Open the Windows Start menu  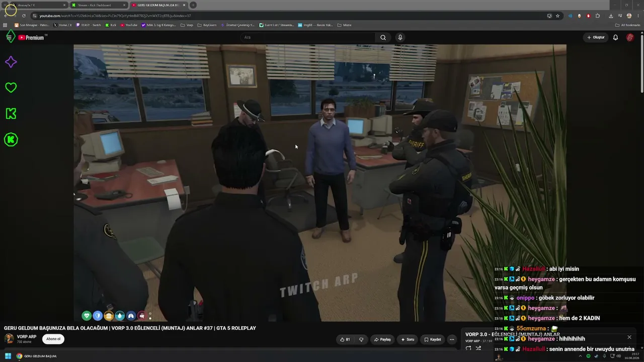point(8,356)
